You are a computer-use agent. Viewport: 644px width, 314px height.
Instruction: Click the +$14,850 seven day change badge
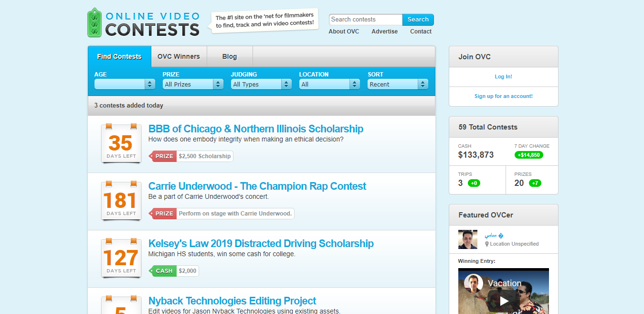(x=529, y=155)
